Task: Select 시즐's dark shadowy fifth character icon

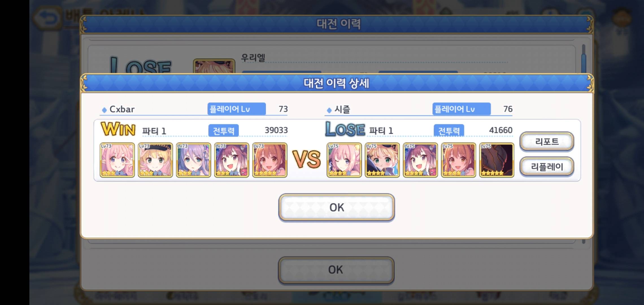Action: point(497,160)
